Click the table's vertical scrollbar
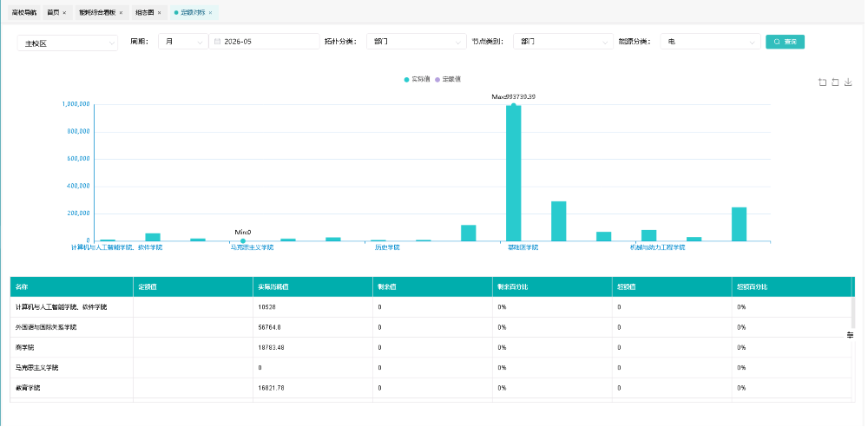Screen dimensions: 868x427 coord(852,313)
